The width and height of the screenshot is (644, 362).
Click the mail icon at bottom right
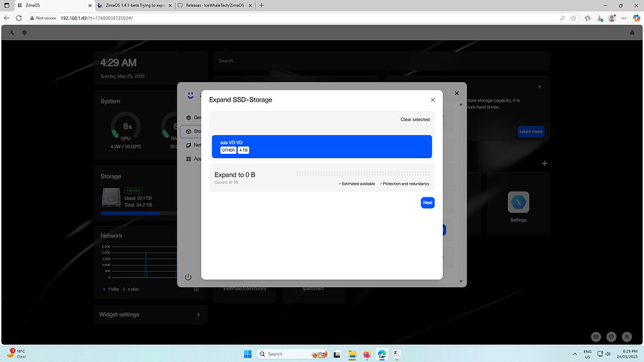point(596,336)
